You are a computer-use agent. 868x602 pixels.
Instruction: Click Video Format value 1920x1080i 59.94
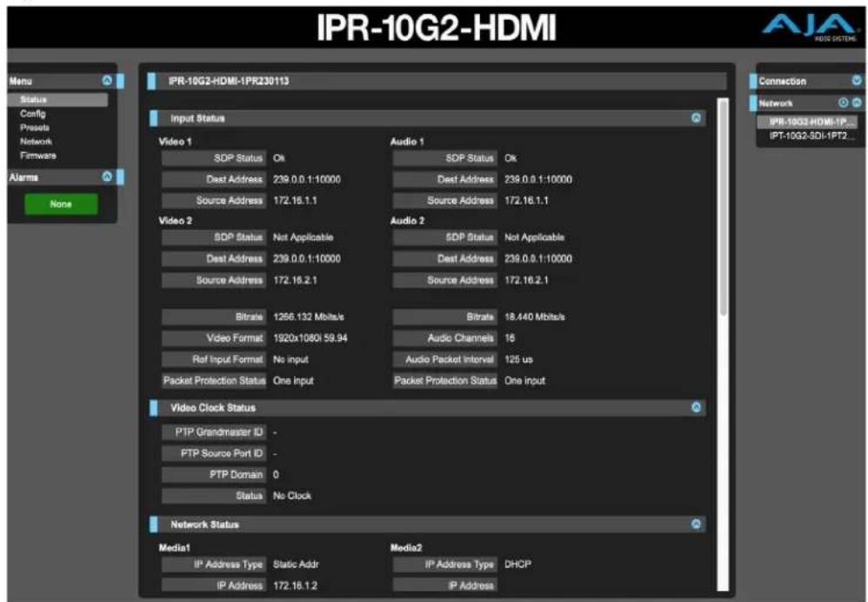click(x=310, y=338)
